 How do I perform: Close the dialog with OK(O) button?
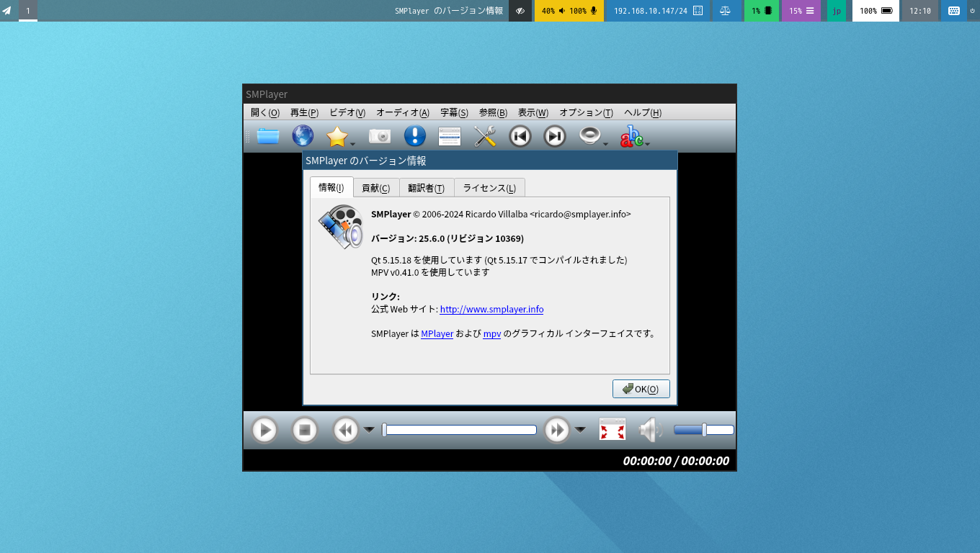click(x=641, y=389)
